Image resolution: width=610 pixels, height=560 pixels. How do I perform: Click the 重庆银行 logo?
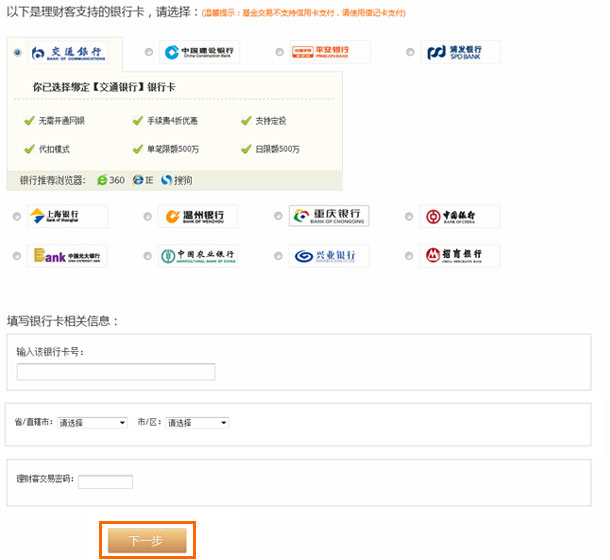pos(329,216)
